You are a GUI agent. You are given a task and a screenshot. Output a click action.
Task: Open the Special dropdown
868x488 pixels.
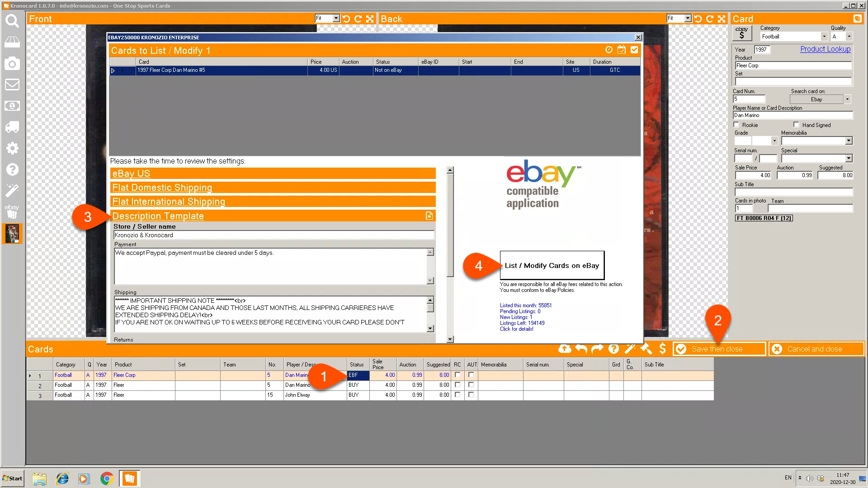pyautogui.click(x=849, y=159)
